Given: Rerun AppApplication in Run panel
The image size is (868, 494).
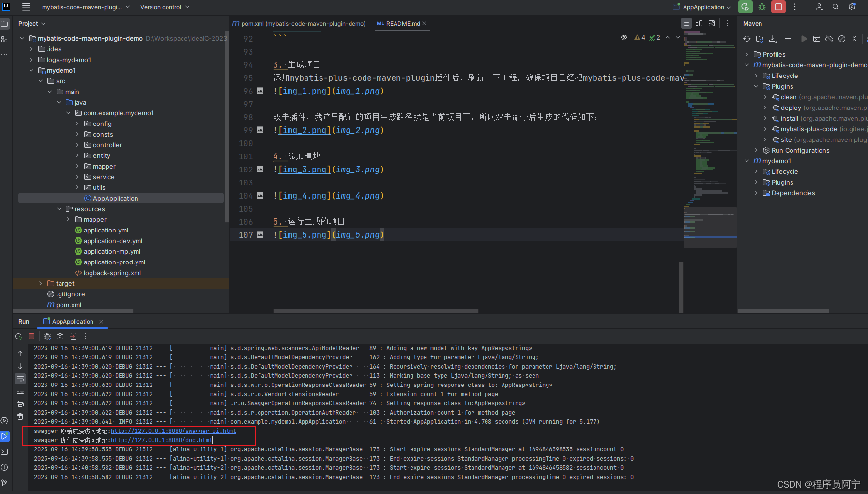Looking at the screenshot, I should pos(19,336).
